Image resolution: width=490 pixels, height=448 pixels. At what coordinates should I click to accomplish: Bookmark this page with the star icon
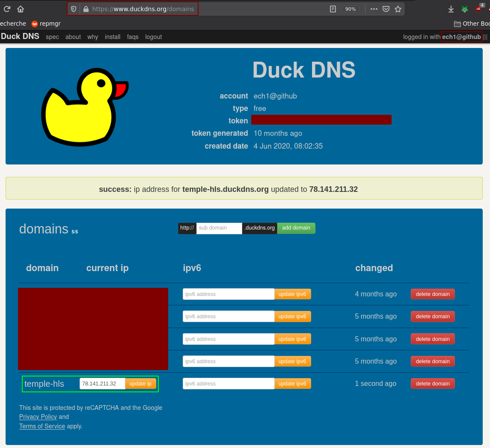click(x=398, y=9)
